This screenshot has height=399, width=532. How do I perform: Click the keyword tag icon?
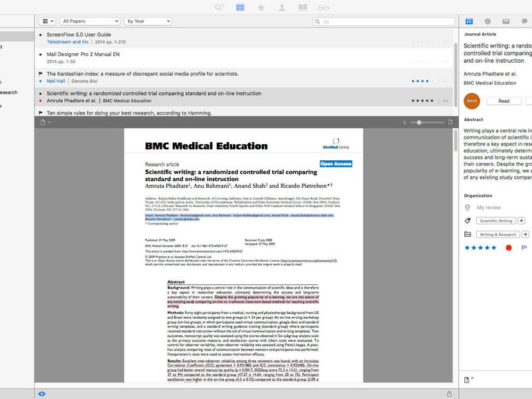[x=468, y=221]
